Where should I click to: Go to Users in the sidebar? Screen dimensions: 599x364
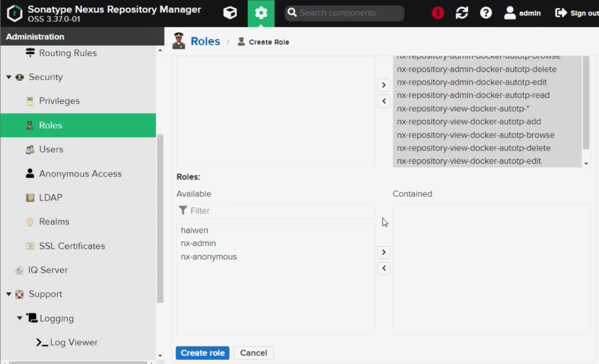click(51, 149)
